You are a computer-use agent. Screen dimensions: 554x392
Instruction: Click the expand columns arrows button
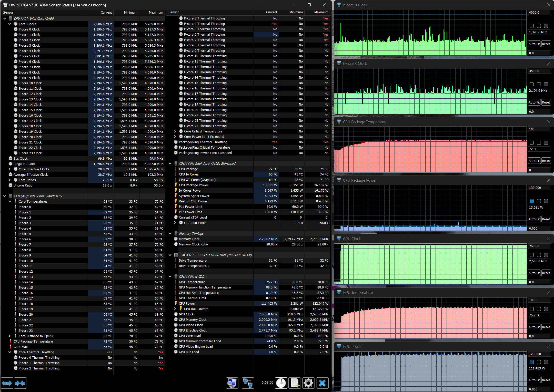(7, 383)
